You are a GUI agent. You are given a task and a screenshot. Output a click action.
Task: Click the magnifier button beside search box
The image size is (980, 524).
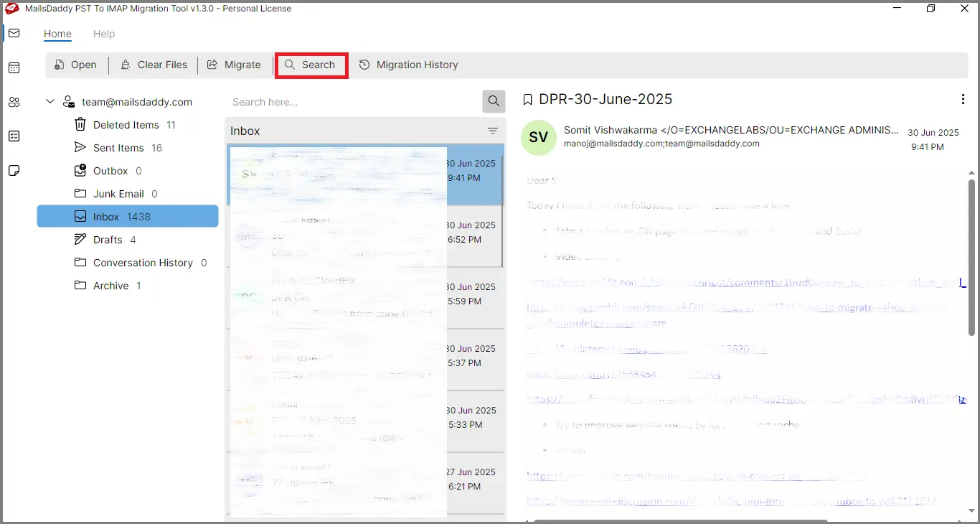tap(494, 102)
